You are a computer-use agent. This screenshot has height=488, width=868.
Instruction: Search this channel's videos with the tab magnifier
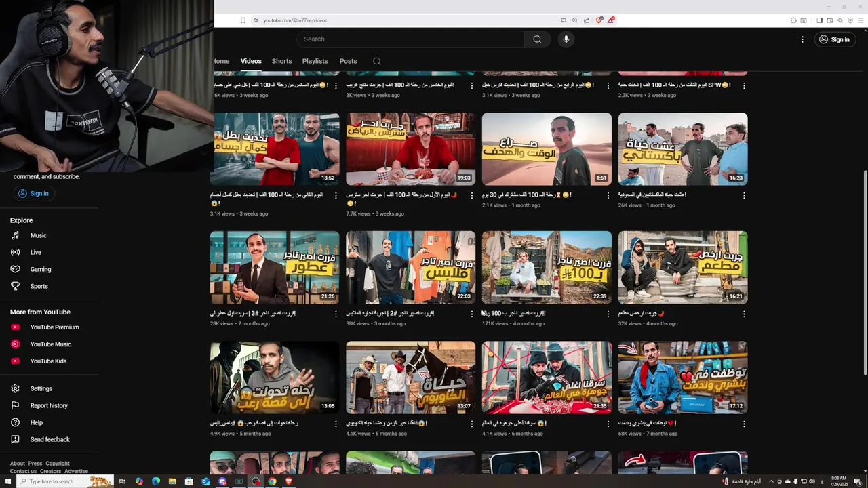point(377,61)
